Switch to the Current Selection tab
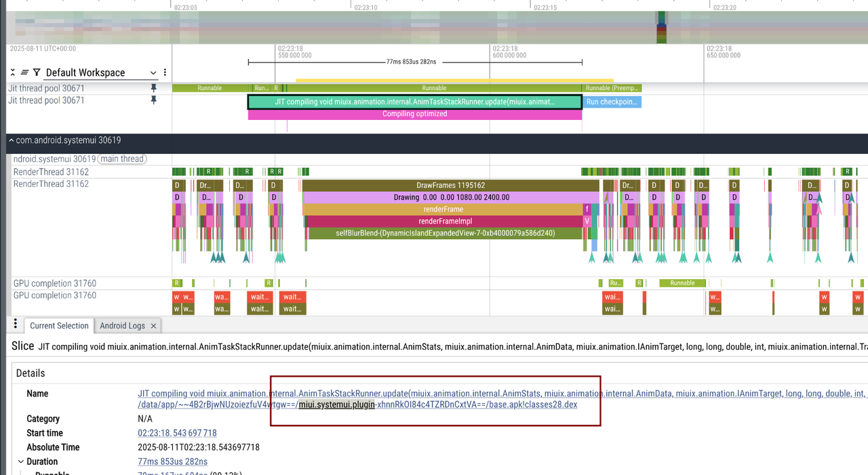Viewport: 868px width, 475px height. [59, 326]
